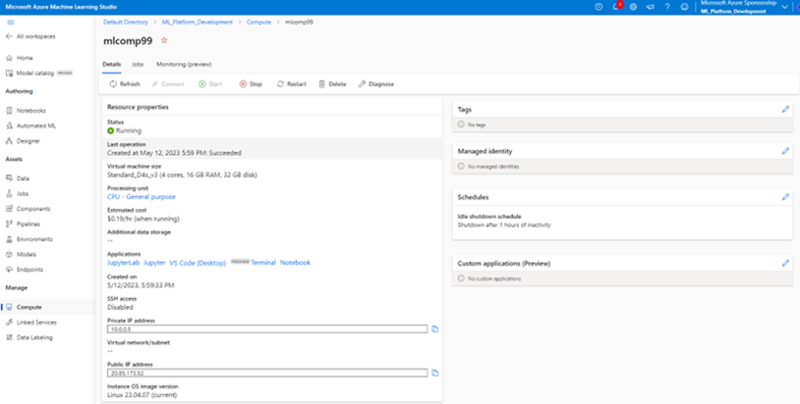Open the JupyterLab application link
This screenshot has height=404, width=800.
pyautogui.click(x=123, y=262)
